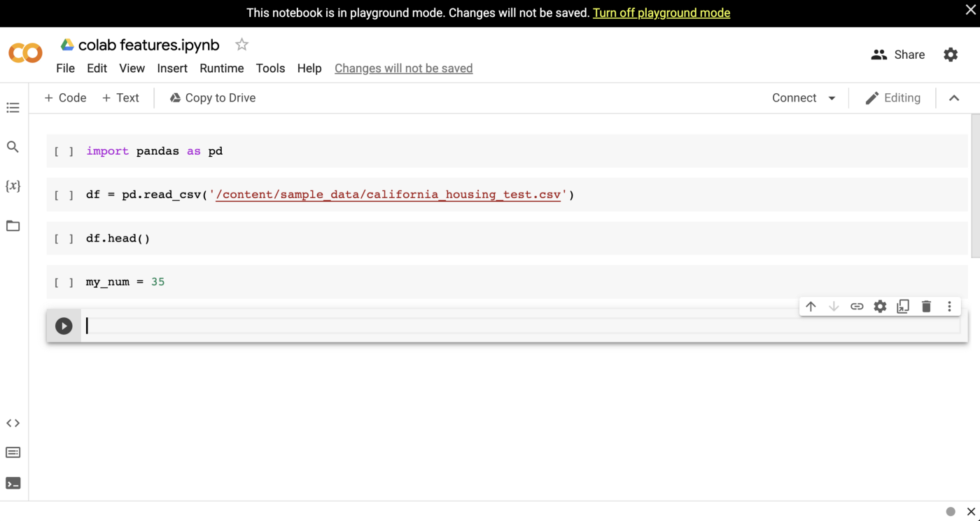Move cell up arrow icon

click(811, 306)
